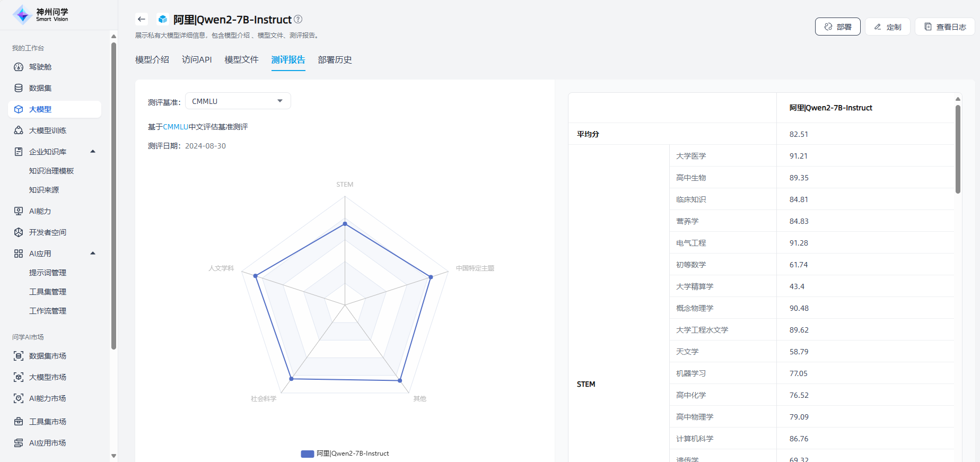Image resolution: width=980 pixels, height=462 pixels.
Task: Switch to the 模型介绍 tab
Action: [x=152, y=60]
